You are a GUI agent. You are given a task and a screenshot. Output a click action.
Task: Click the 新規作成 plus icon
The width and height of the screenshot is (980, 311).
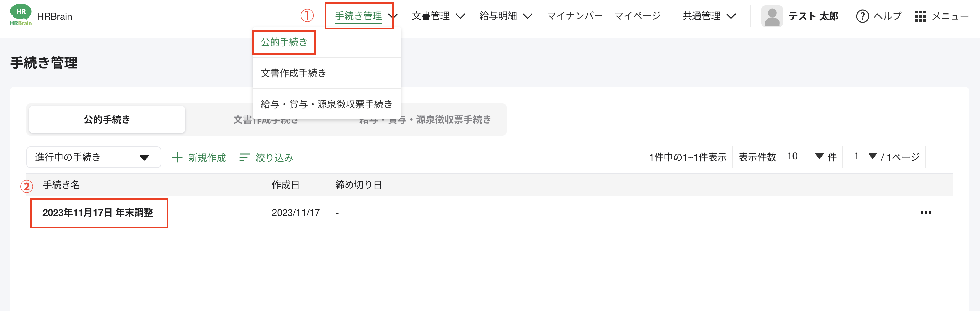tap(178, 157)
